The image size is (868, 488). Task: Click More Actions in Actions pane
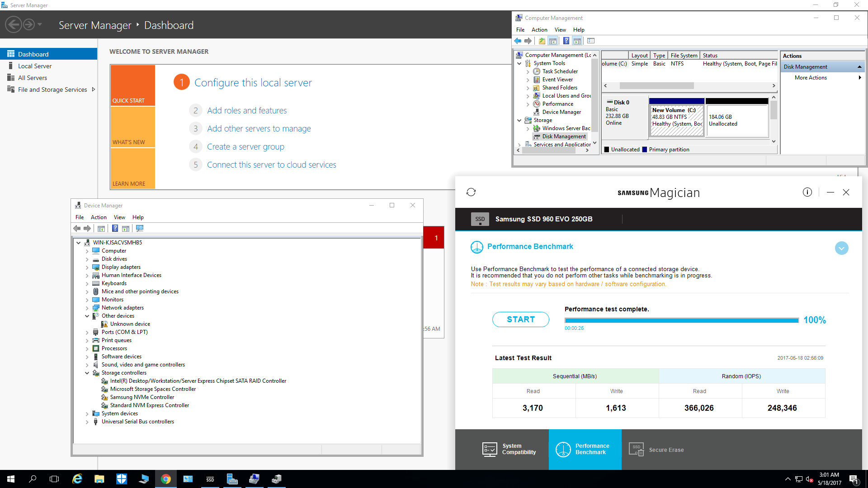pos(811,78)
